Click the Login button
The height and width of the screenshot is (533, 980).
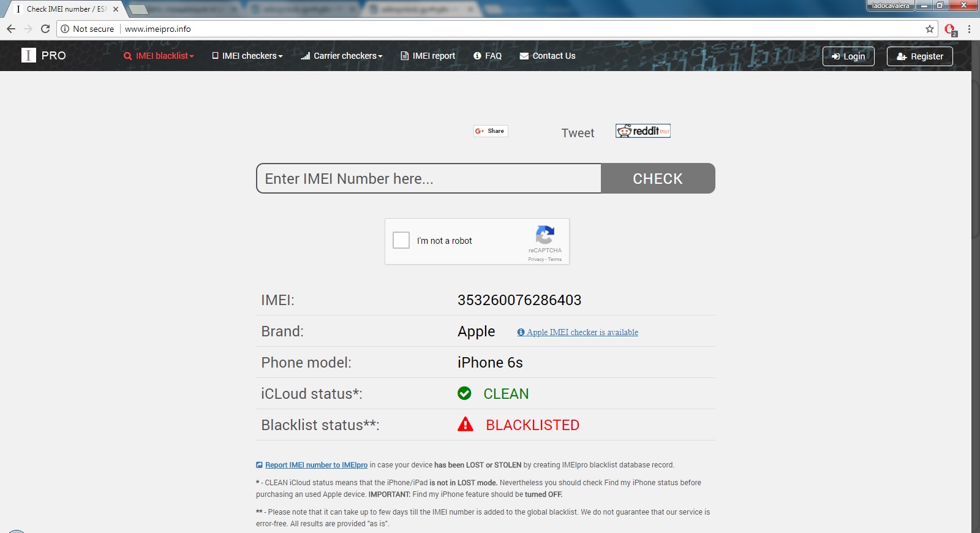point(848,56)
